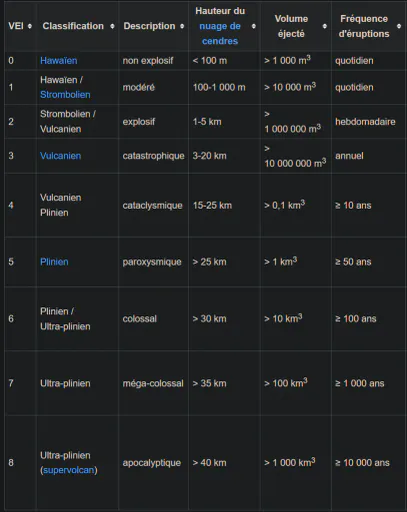Click the '> 1 000 km³' volume cell
The image size is (407, 512).
[296, 463]
